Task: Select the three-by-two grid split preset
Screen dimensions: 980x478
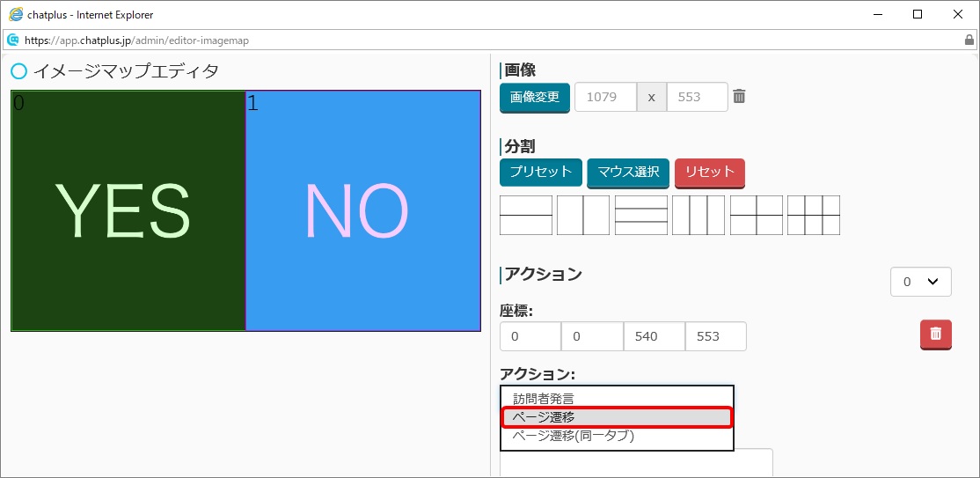Action: click(814, 215)
